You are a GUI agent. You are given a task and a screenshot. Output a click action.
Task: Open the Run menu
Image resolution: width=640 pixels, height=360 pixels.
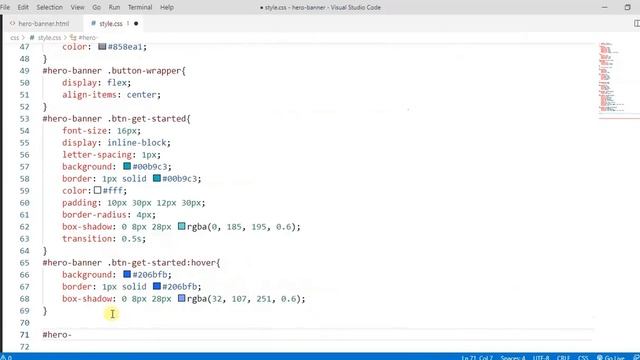click(114, 7)
